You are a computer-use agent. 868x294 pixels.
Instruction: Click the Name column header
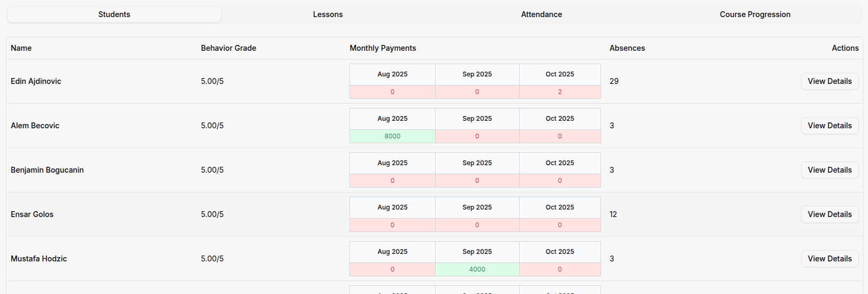(21, 48)
